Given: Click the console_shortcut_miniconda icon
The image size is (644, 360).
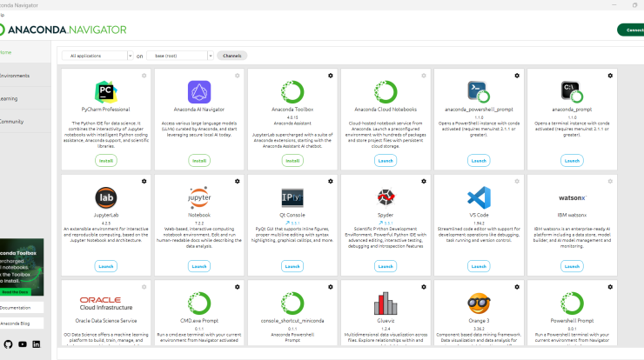Looking at the screenshot, I should (x=292, y=303).
